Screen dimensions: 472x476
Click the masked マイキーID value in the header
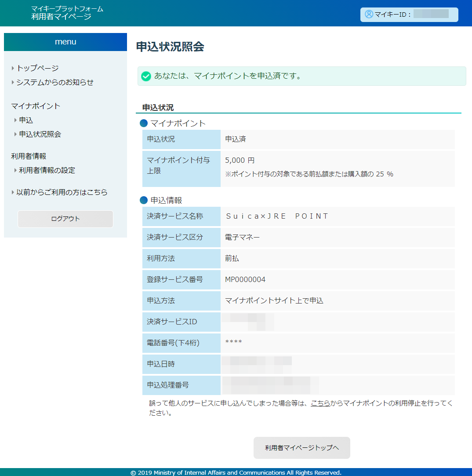tap(431, 14)
